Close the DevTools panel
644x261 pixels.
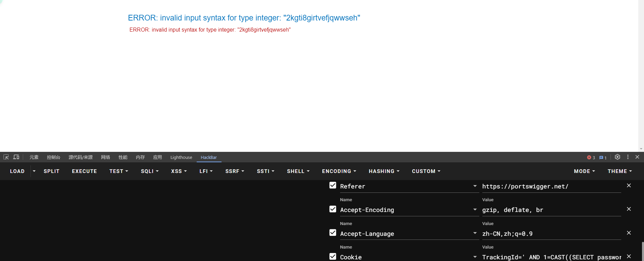(637, 157)
